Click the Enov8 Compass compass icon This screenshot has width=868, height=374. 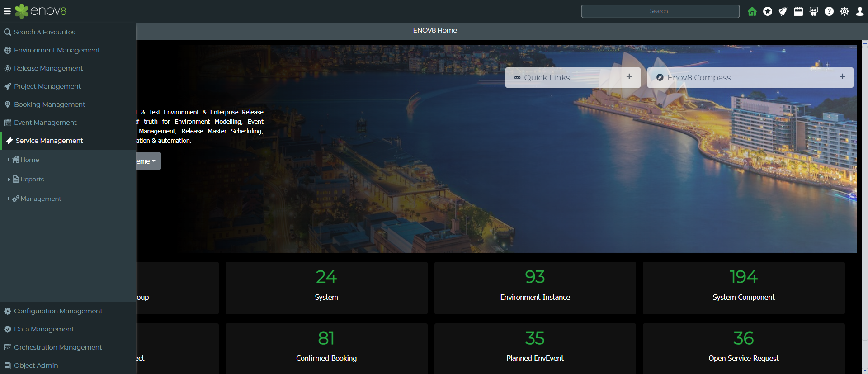(x=660, y=78)
